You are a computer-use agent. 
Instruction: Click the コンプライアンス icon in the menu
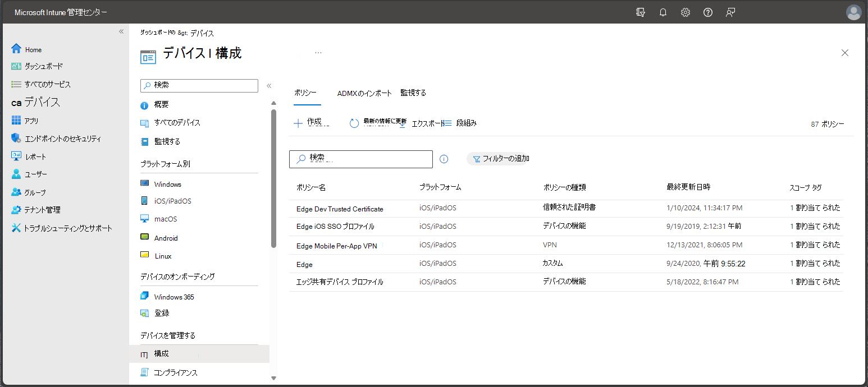click(x=144, y=372)
